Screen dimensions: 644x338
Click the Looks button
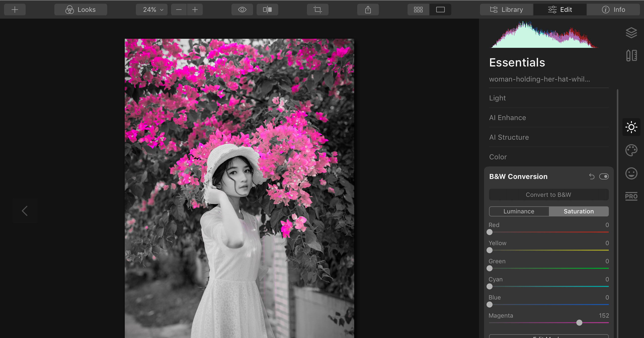(80, 10)
